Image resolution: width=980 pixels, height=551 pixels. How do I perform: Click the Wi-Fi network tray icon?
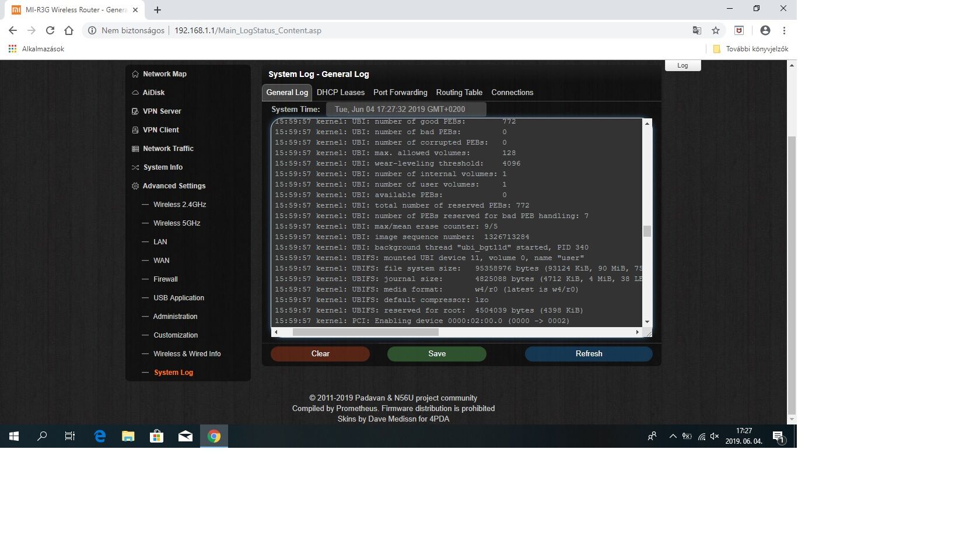point(702,436)
